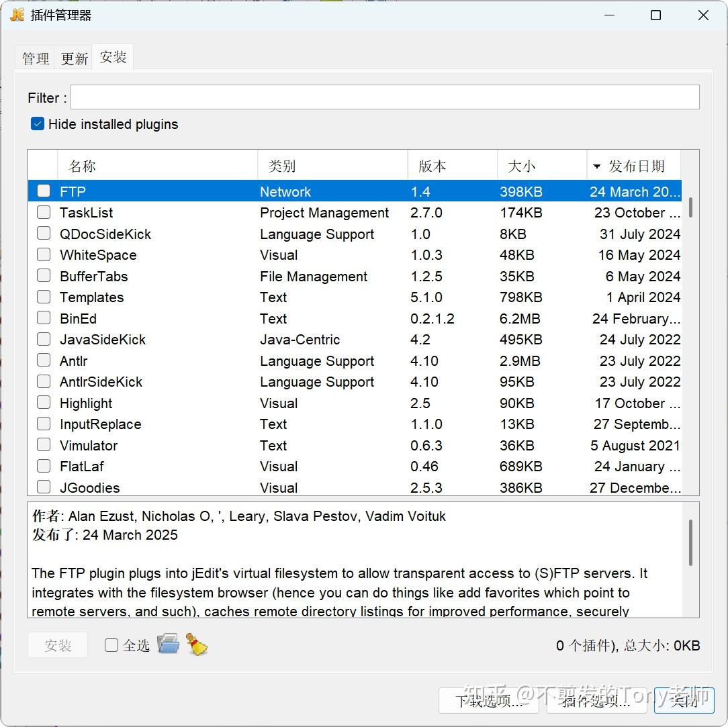Sort by 名称 column header
The image size is (728, 727).
[157, 166]
